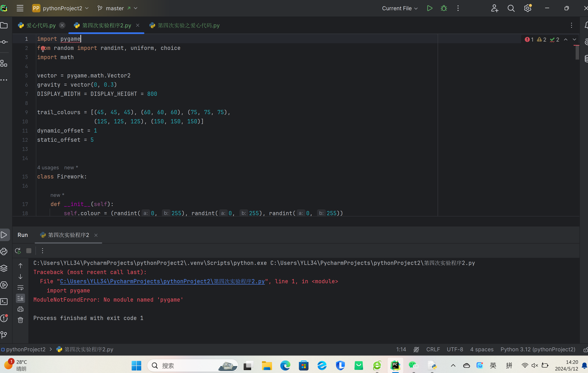The height and width of the screenshot is (373, 588).
Task: Open Windows Start menu
Action: click(x=136, y=366)
